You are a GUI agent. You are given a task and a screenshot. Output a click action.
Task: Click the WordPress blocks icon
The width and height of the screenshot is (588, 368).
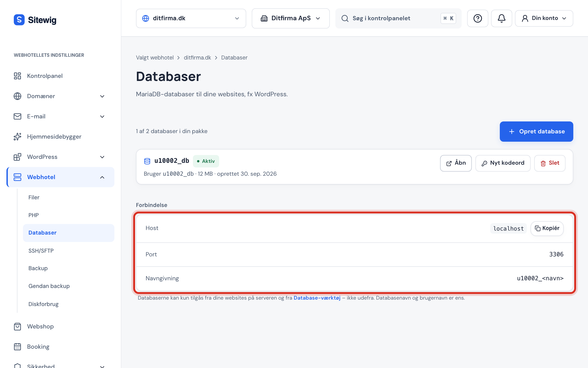pos(17,157)
